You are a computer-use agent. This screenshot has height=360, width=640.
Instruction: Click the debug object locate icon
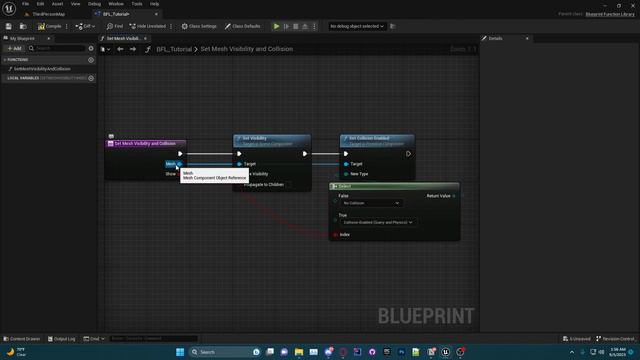click(x=393, y=26)
